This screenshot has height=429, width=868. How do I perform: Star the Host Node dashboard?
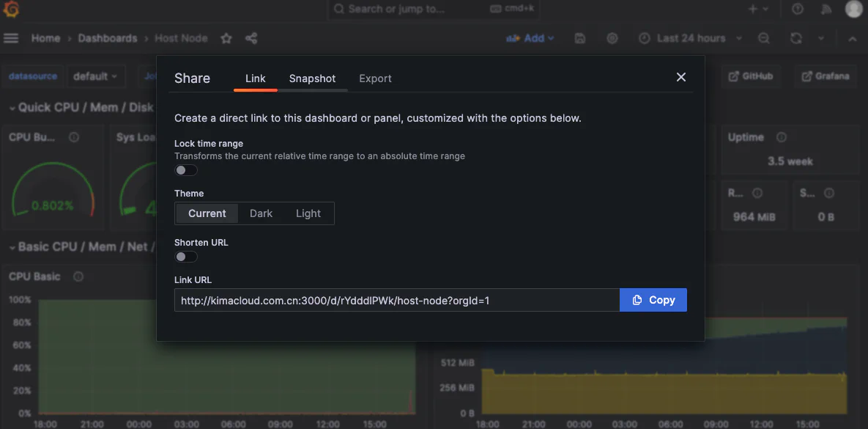(x=226, y=38)
